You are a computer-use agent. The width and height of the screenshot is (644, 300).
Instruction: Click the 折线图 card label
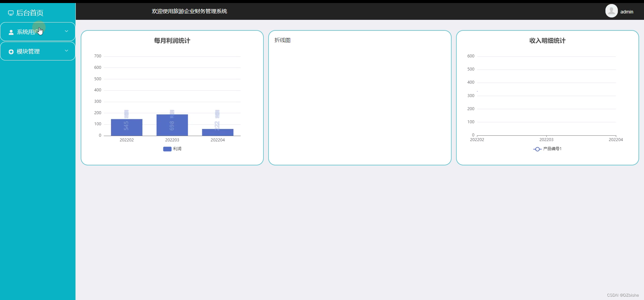(282, 40)
